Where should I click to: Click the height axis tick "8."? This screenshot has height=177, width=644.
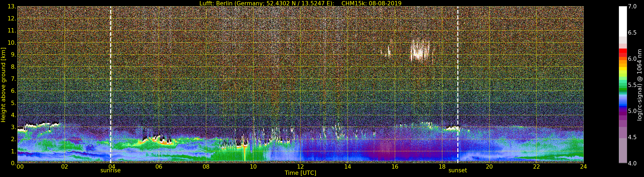pos(13,67)
